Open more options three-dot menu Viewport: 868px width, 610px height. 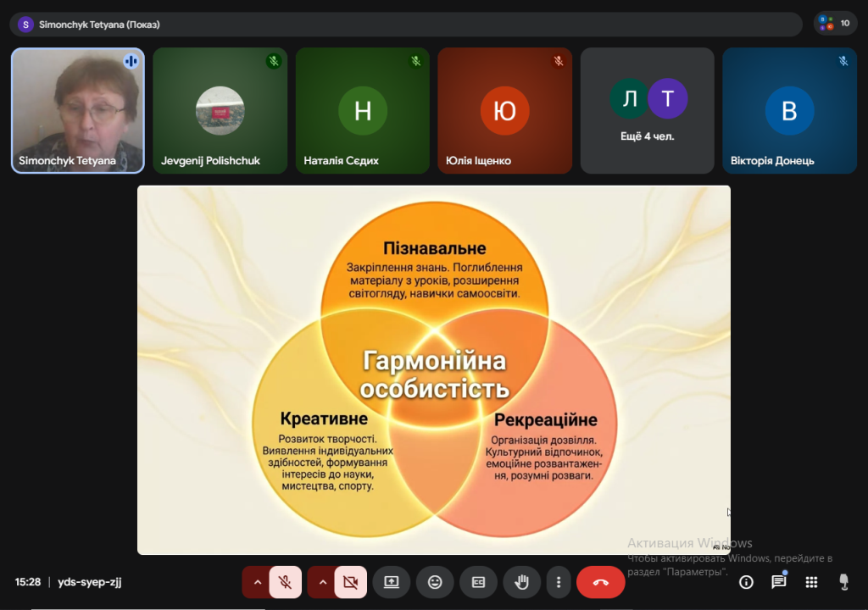[x=558, y=582]
